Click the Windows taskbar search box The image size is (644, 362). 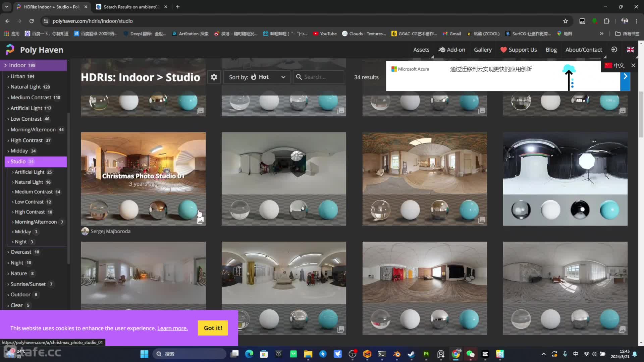coord(190,354)
